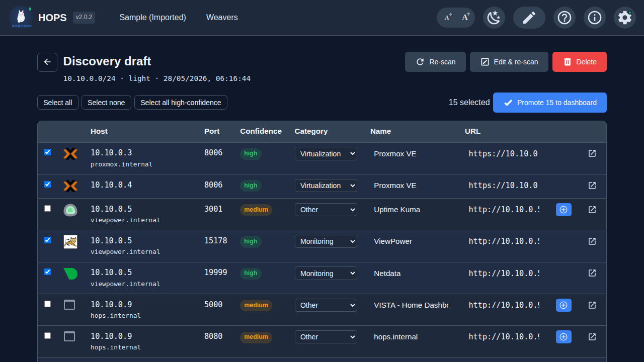Image resolution: width=644 pixels, height=362 pixels.
Task: Open category dropdown for port 8080 row
Action: point(326,337)
